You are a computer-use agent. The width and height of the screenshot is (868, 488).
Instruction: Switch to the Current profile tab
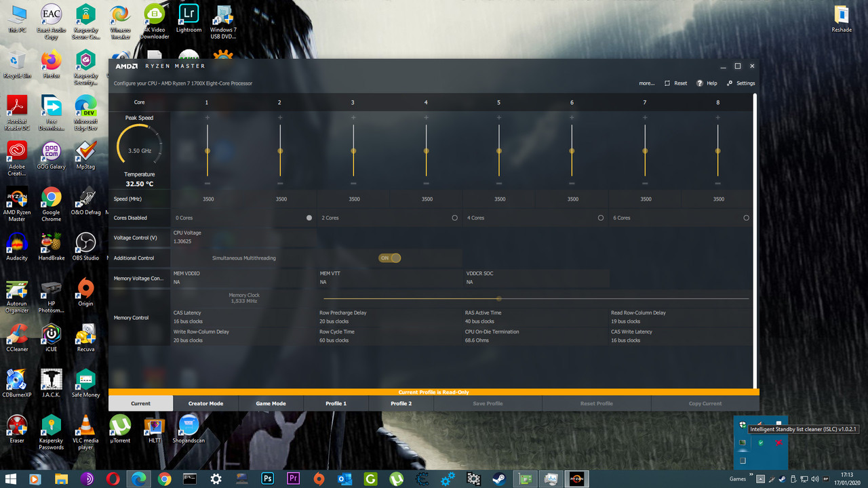click(x=140, y=403)
